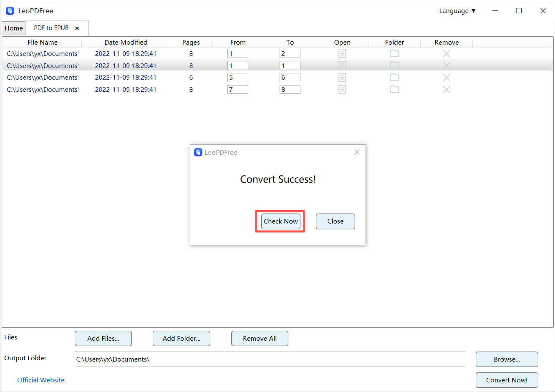
Task: Click the To field showing 2
Action: click(290, 53)
